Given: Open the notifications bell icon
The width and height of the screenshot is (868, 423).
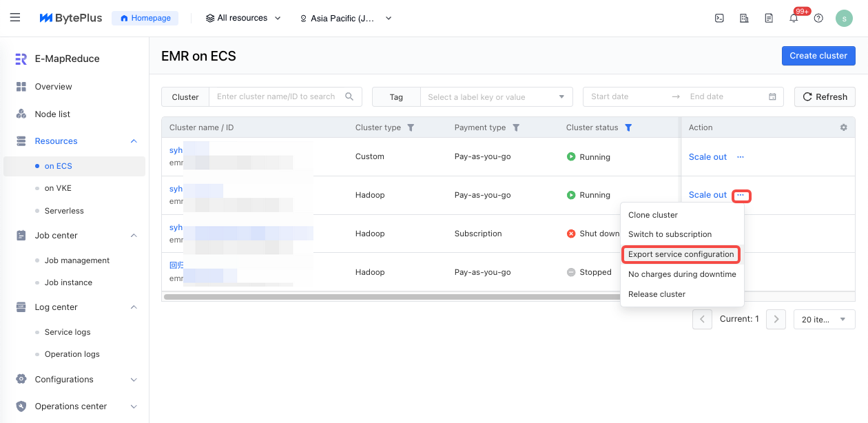Looking at the screenshot, I should pyautogui.click(x=794, y=19).
